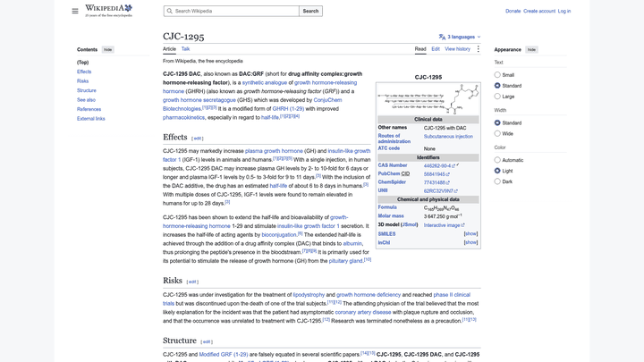Click the magnifier icon in search box

tap(169, 11)
